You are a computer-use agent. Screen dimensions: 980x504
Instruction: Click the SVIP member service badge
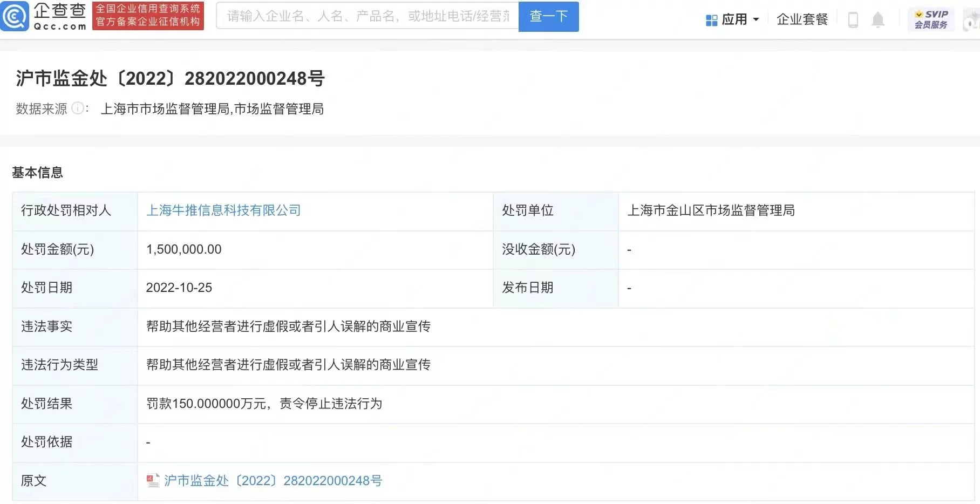[x=931, y=19]
